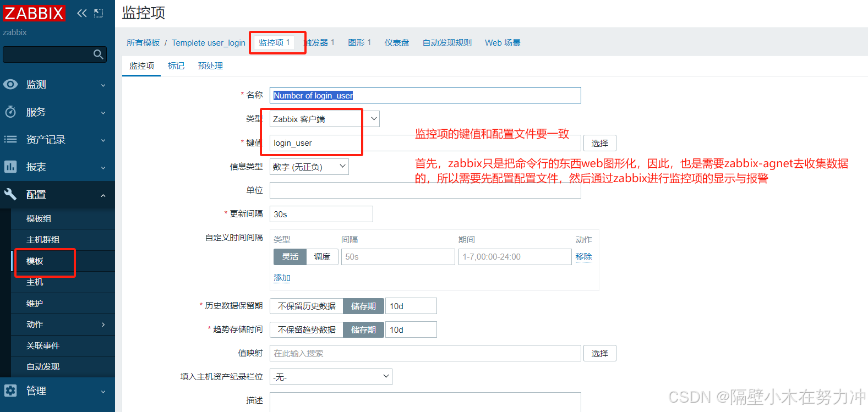Screen dimensions: 868x412
Task: Click the chart icon for 报表
Action: tap(10, 167)
